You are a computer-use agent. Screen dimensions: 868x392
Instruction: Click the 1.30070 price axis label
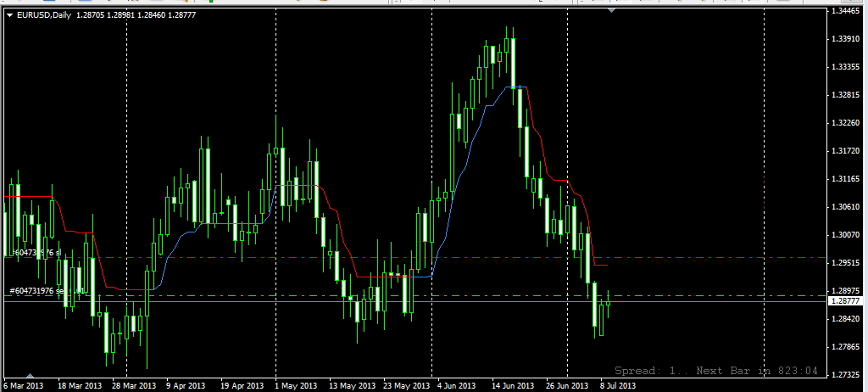847,234
